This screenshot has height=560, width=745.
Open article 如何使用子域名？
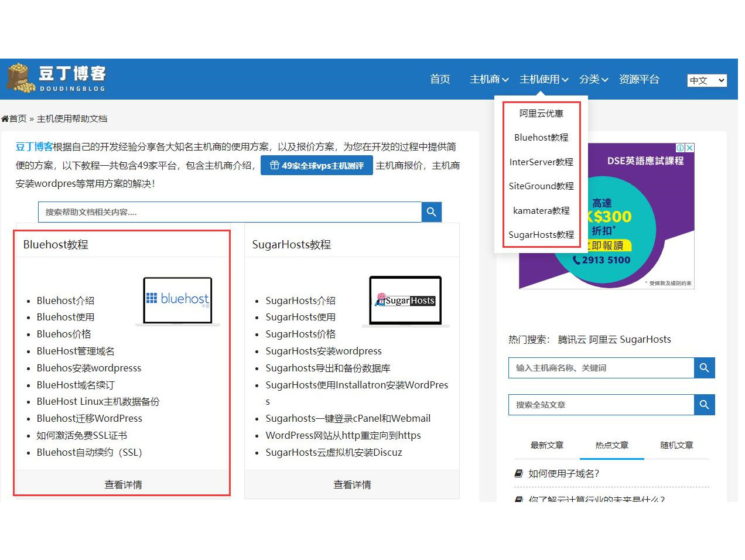pos(563,473)
